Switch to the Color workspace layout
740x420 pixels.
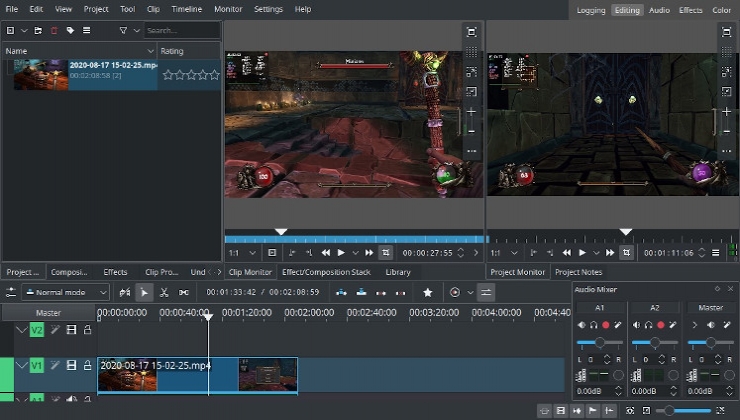721,10
